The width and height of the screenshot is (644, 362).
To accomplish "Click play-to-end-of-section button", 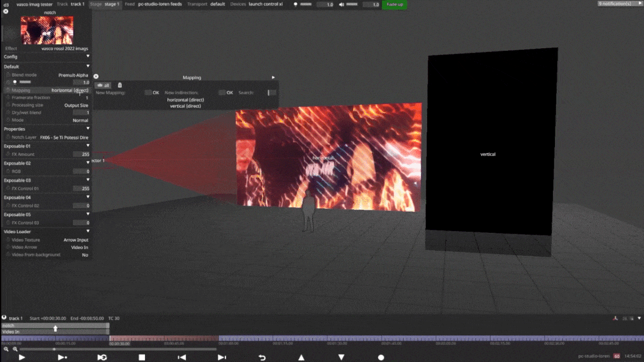I will coord(62,357).
